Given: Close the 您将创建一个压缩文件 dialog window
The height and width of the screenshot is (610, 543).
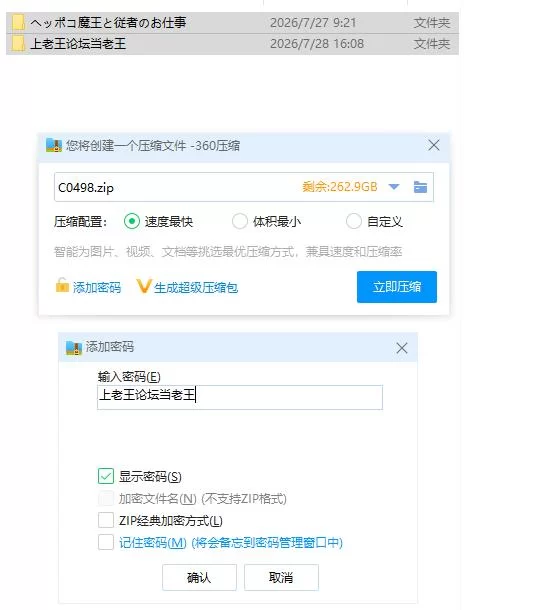Looking at the screenshot, I should coord(434,145).
